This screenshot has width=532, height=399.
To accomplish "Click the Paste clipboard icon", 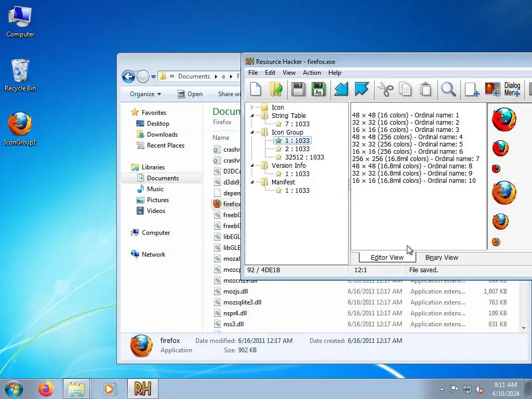I will click(425, 89).
